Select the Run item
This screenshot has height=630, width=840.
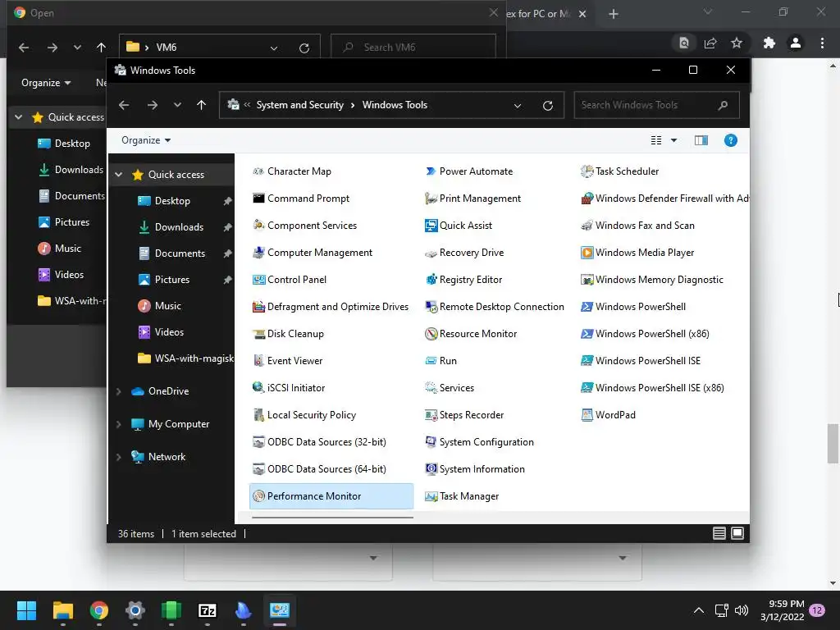coord(441,361)
